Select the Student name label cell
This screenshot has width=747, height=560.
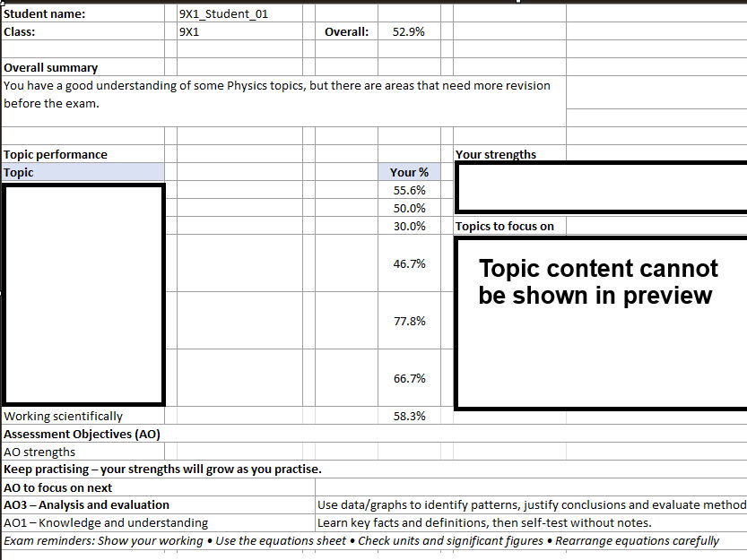[54, 13]
